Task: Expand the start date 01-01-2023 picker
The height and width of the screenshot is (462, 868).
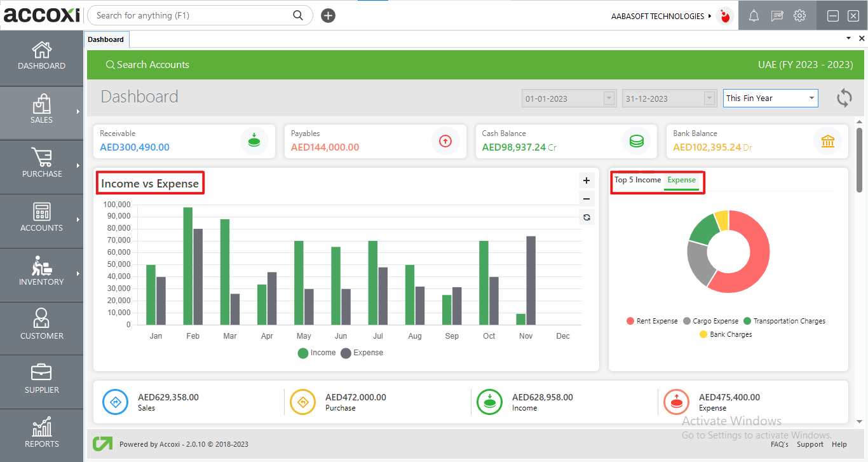Action: point(609,99)
